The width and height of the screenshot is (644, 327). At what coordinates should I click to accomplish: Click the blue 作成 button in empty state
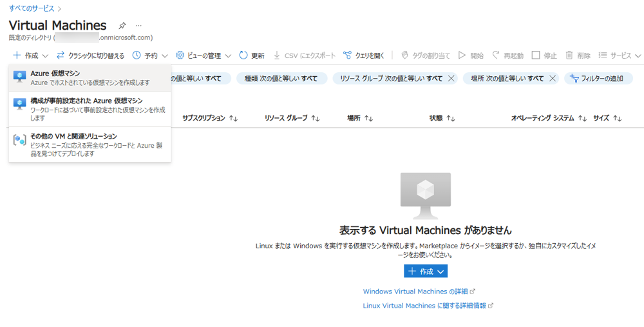[426, 272]
